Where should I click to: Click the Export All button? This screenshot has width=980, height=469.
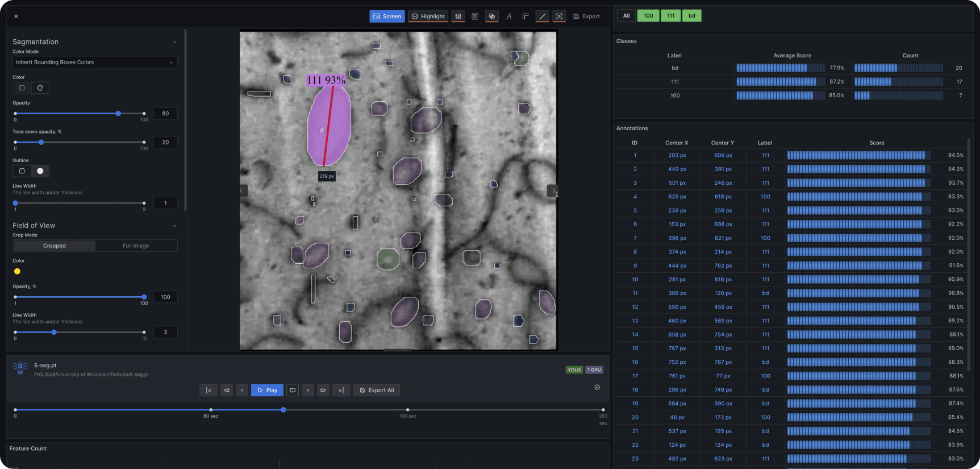point(377,390)
